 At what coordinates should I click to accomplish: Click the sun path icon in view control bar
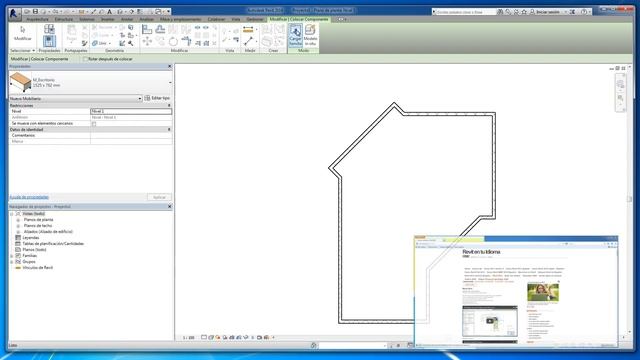(218, 338)
